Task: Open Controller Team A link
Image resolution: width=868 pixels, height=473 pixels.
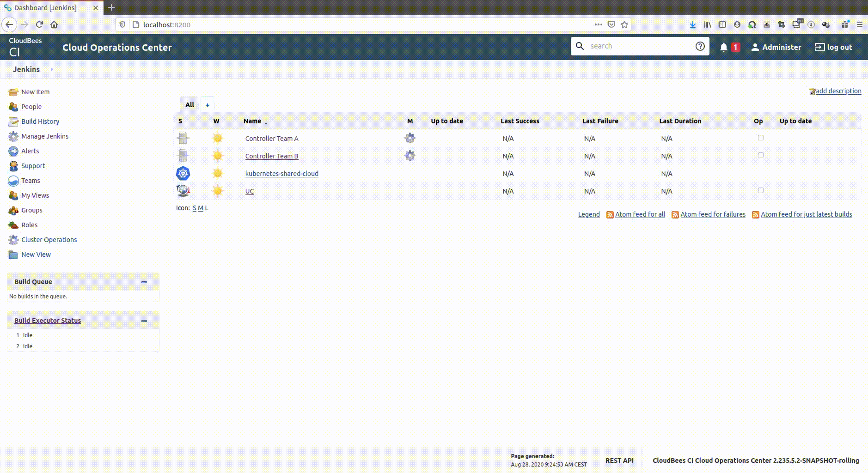Action: click(x=272, y=139)
